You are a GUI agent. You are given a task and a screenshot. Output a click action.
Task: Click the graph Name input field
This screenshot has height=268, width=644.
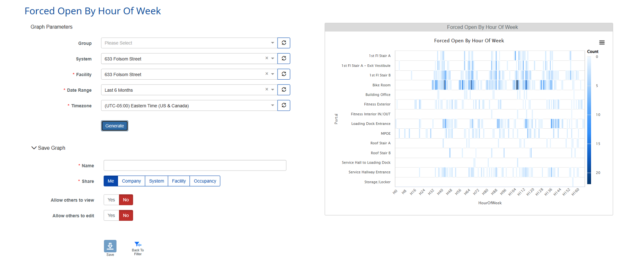click(x=195, y=166)
